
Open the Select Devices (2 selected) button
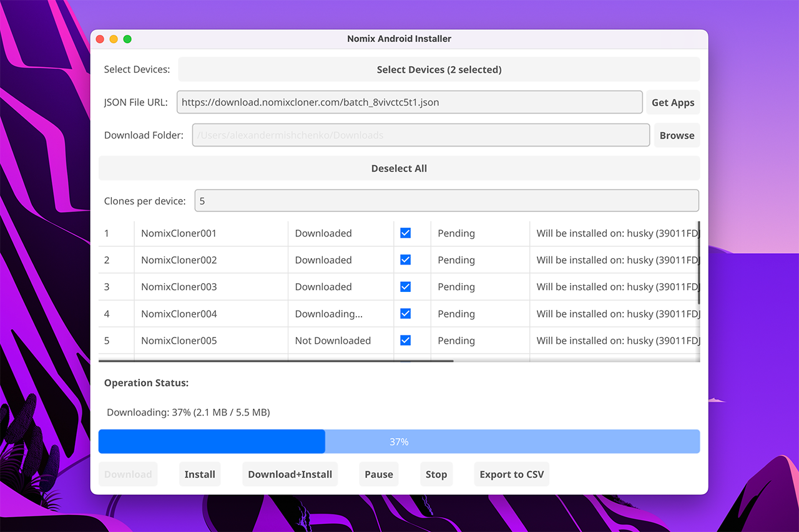(439, 70)
